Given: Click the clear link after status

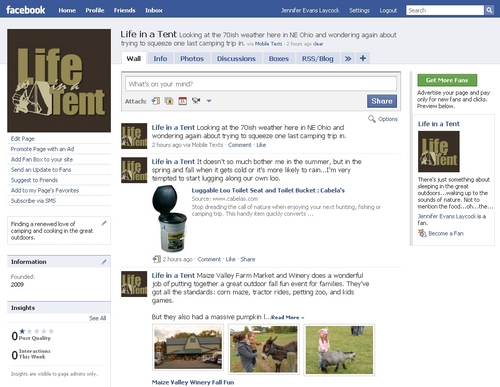Looking at the screenshot, I should 318,44.
